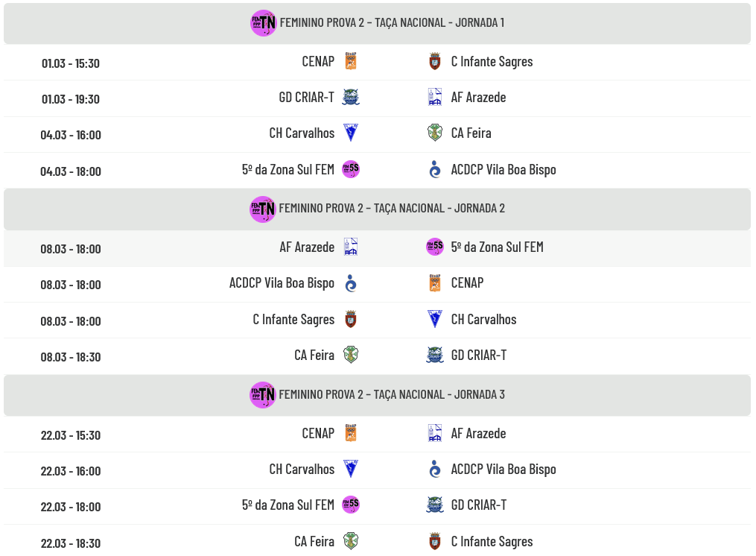
Task: Click the AF Arazede logo in the 08.03 match
Action: tap(351, 247)
